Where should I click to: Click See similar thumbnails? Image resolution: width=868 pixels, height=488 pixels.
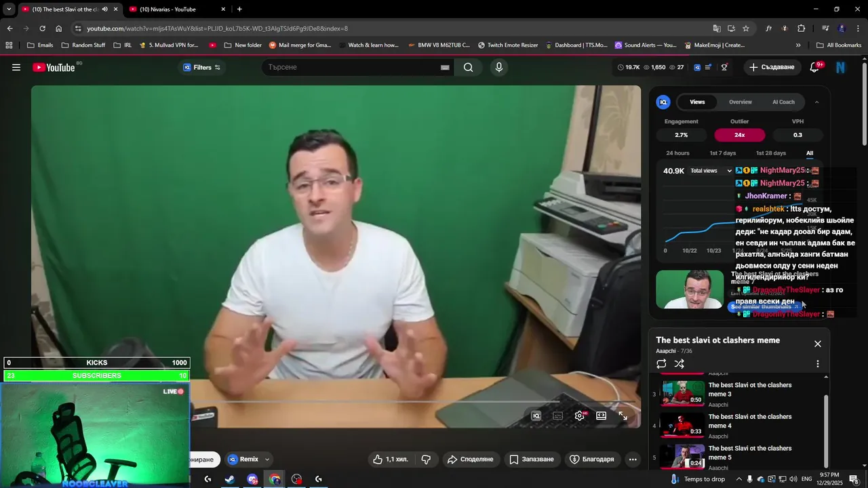point(766,307)
